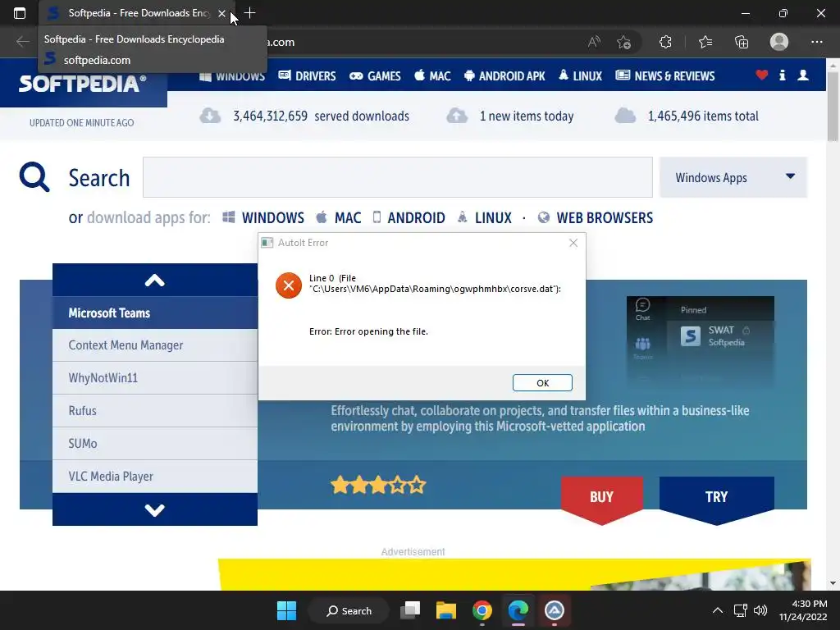Open the ANDROID APK nav menu

(x=504, y=76)
